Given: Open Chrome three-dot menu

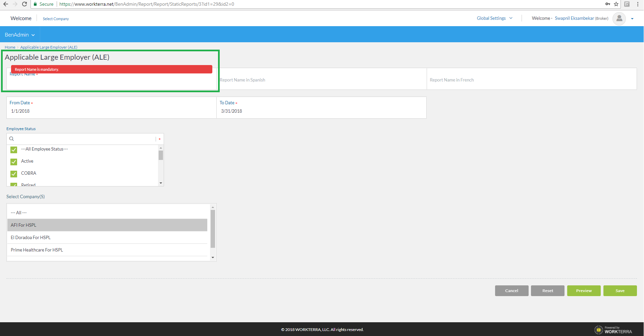Looking at the screenshot, I should [x=638, y=4].
